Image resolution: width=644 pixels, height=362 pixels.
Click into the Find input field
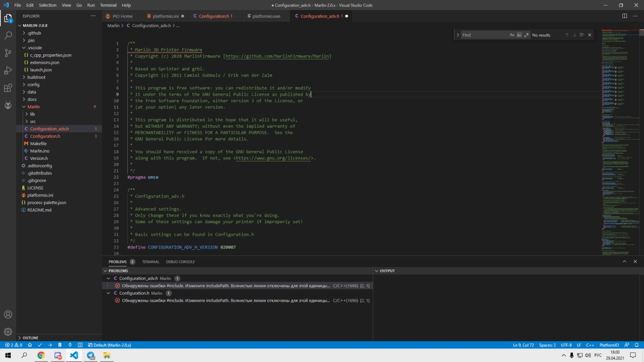[484, 35]
